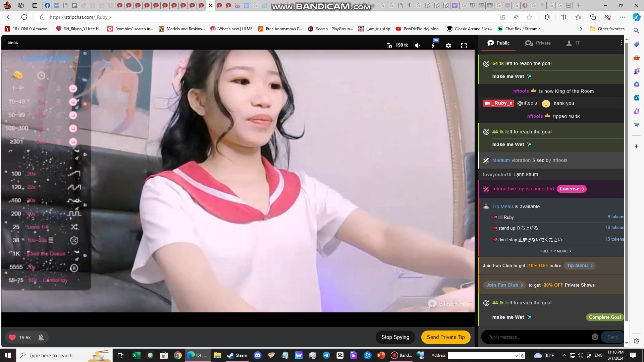
Task: Click the chat panel vertical scrollbar
Action: pyautogui.click(x=626, y=181)
